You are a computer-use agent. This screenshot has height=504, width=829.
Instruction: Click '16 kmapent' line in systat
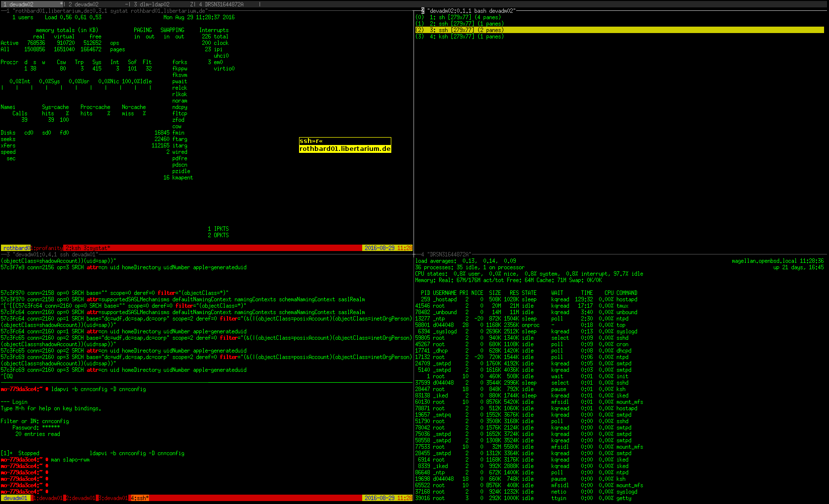coord(178,178)
